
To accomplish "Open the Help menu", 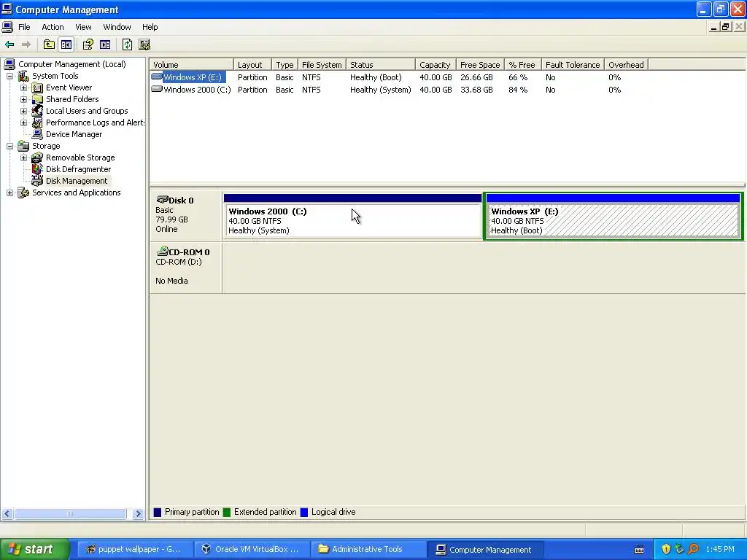I will tap(150, 27).
